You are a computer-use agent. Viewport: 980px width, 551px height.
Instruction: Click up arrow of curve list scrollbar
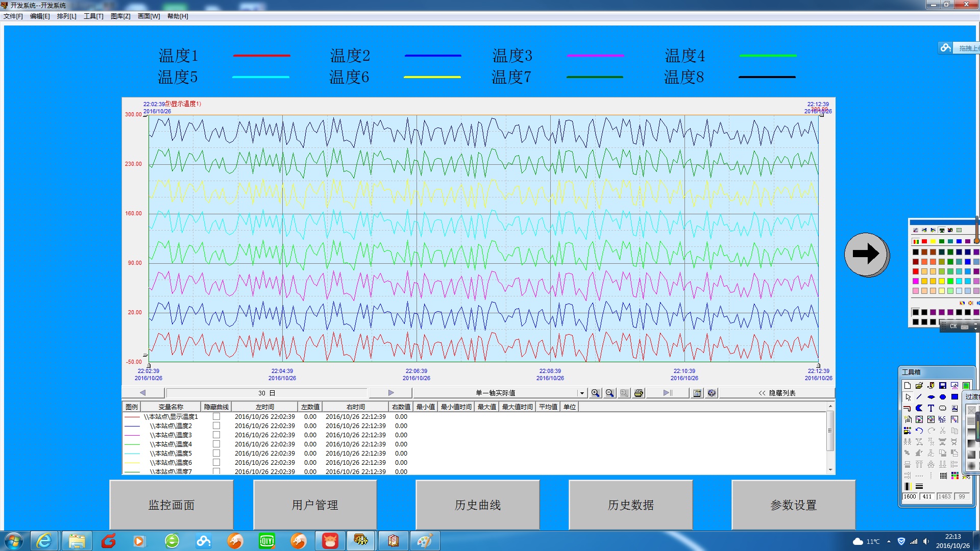click(830, 406)
